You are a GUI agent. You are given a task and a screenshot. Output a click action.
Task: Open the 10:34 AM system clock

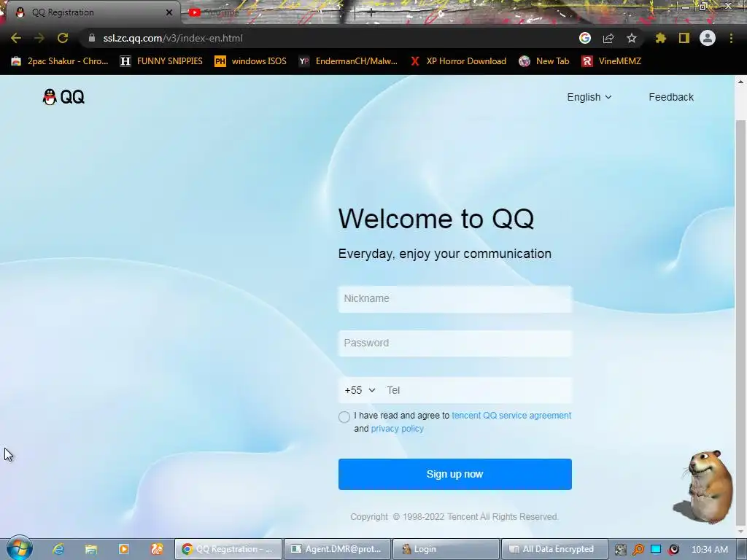coord(709,550)
